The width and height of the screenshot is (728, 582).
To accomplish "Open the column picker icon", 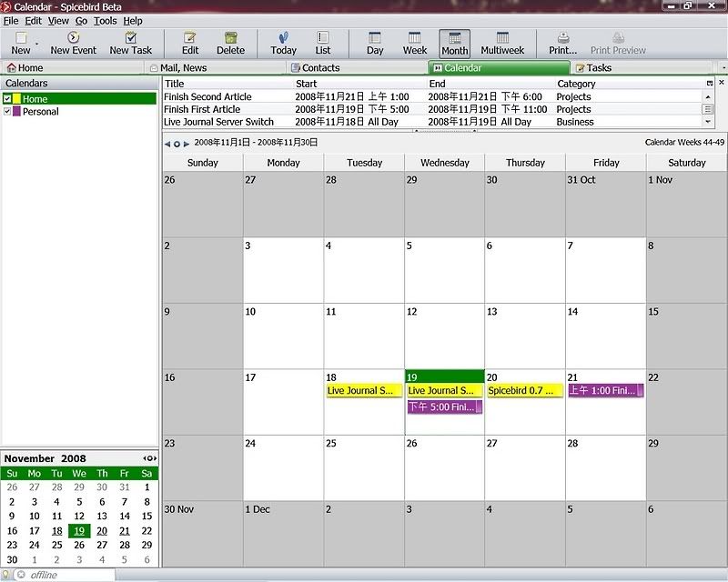I will pyautogui.click(x=709, y=84).
